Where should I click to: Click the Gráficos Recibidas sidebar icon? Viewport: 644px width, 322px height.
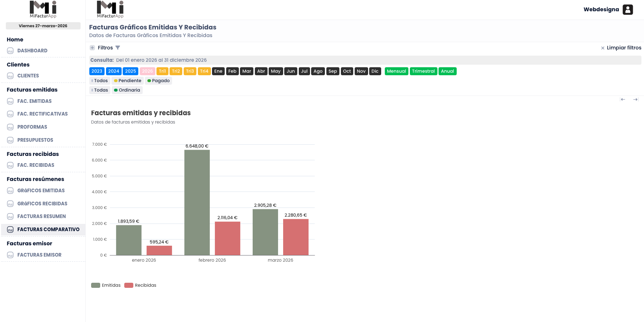click(x=10, y=204)
